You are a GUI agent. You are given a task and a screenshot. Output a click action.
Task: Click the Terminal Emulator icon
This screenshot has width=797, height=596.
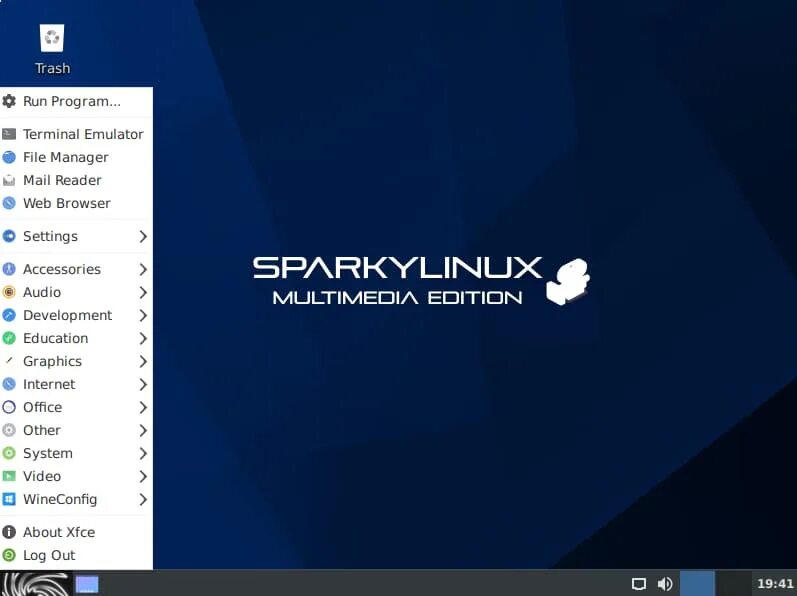(x=9, y=134)
